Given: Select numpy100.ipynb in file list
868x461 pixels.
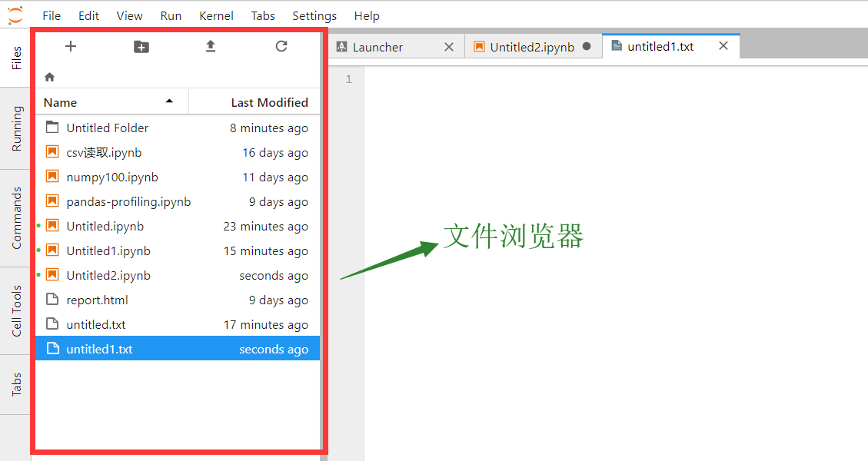Looking at the screenshot, I should (x=178, y=177).
